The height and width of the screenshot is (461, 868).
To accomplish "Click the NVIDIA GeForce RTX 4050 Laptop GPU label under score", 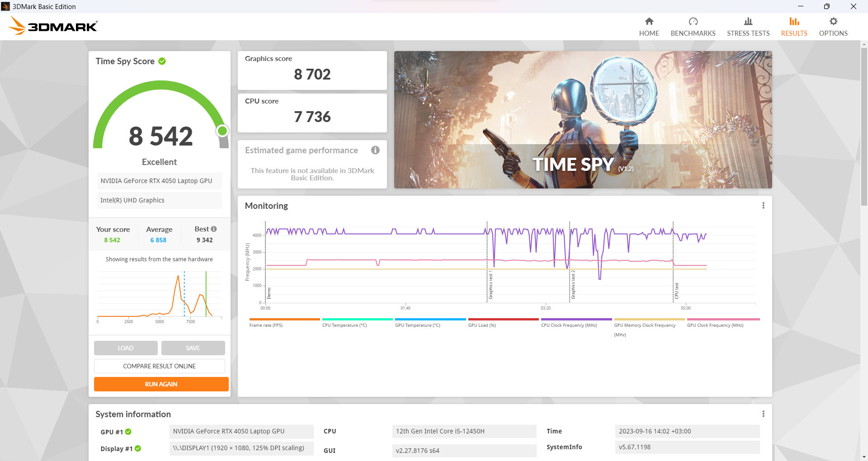I will point(160,181).
